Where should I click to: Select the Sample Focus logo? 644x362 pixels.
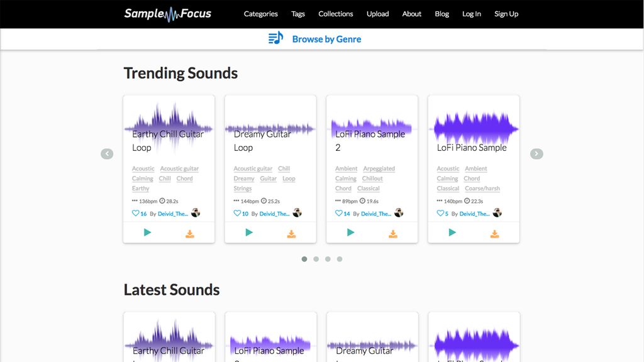(x=167, y=13)
